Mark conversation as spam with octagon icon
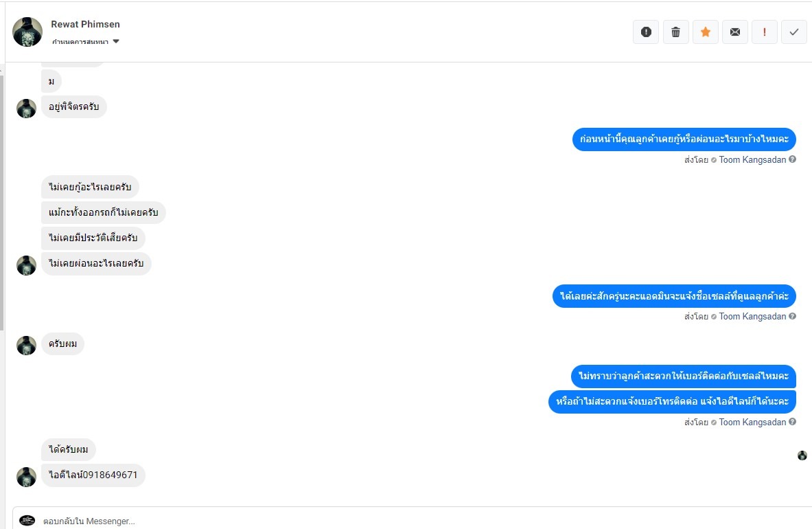812x529 pixels. coord(646,32)
